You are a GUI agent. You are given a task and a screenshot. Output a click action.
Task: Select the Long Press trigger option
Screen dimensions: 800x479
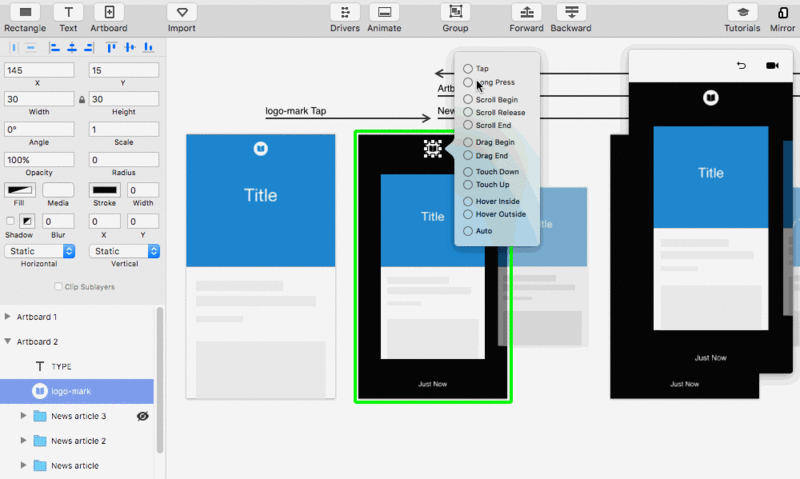(x=468, y=82)
